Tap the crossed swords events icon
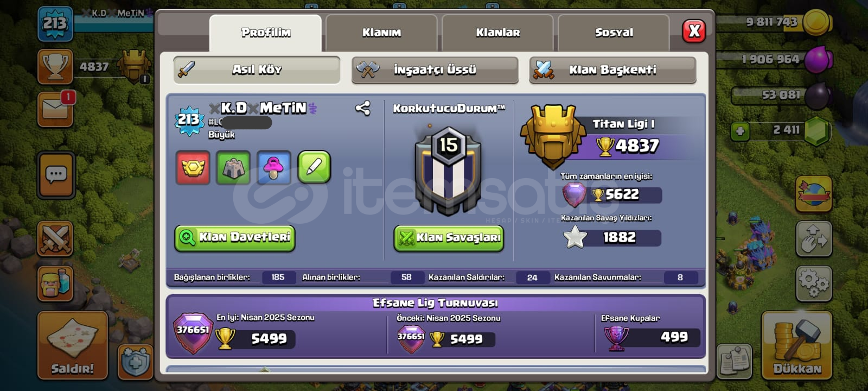Viewport: 868px width, 391px height. pyautogui.click(x=55, y=238)
